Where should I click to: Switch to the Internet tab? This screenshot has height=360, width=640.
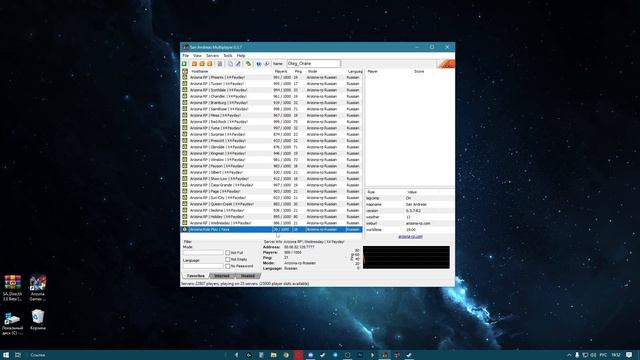222,276
